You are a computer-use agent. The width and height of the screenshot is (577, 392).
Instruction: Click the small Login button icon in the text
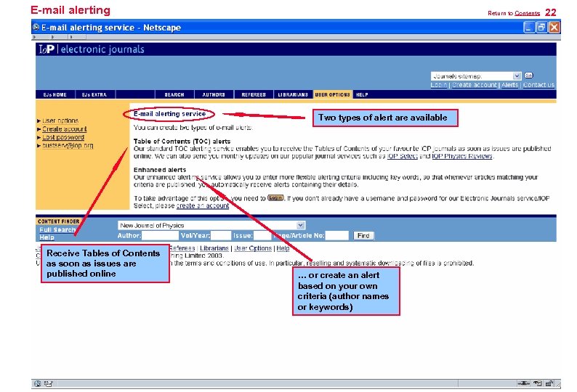click(275, 198)
